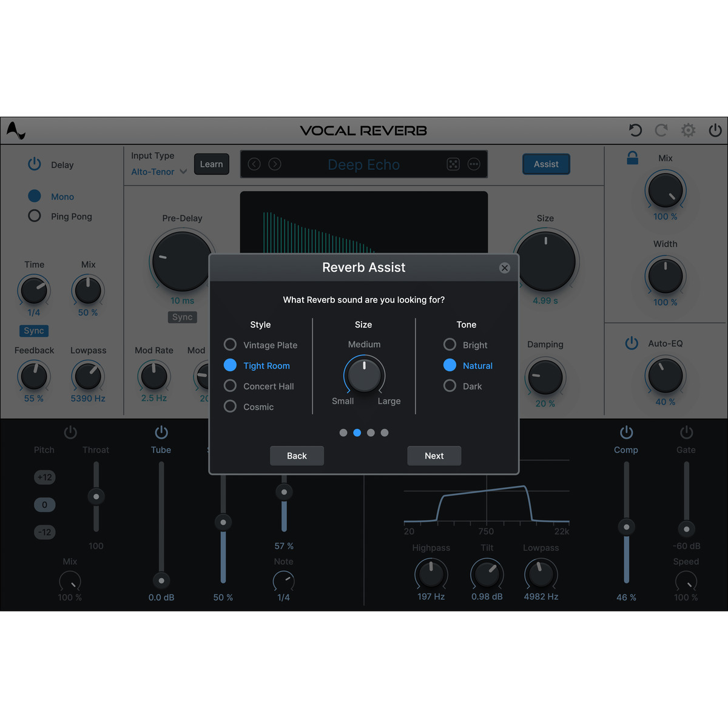Click the Back button in Reverb Assist
This screenshot has width=728, height=728.
(x=297, y=456)
